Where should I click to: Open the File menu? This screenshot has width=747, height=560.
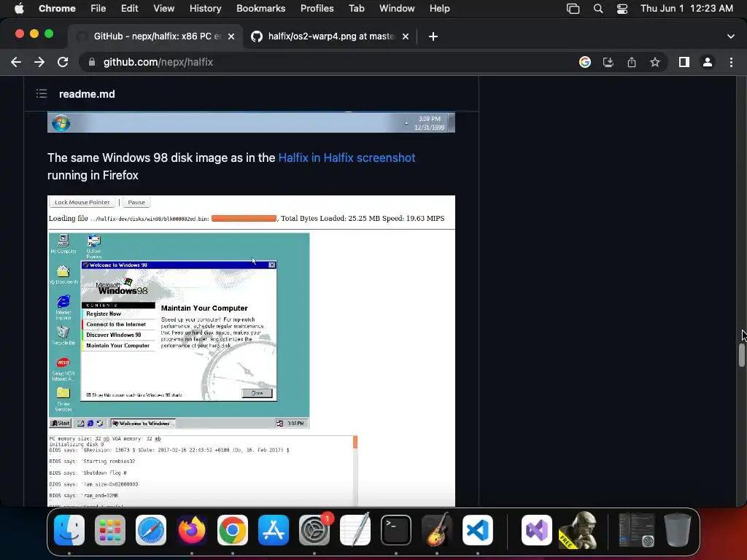click(x=98, y=9)
